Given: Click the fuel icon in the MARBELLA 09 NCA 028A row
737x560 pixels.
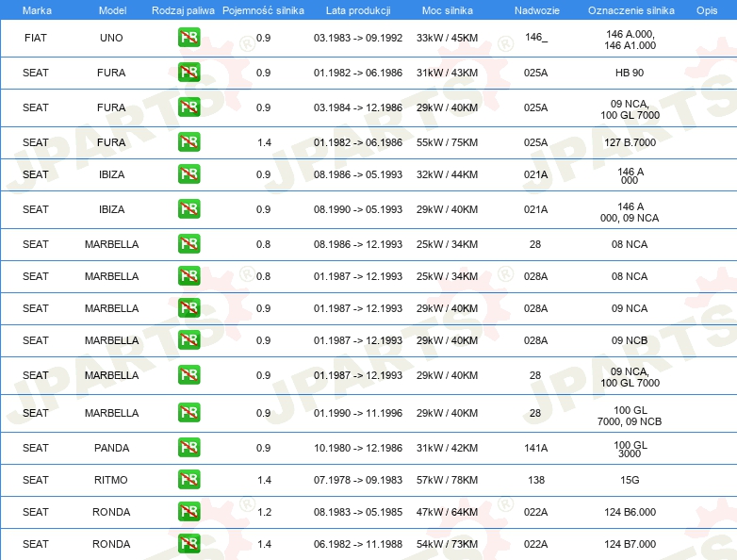Looking at the screenshot, I should pos(188,308).
